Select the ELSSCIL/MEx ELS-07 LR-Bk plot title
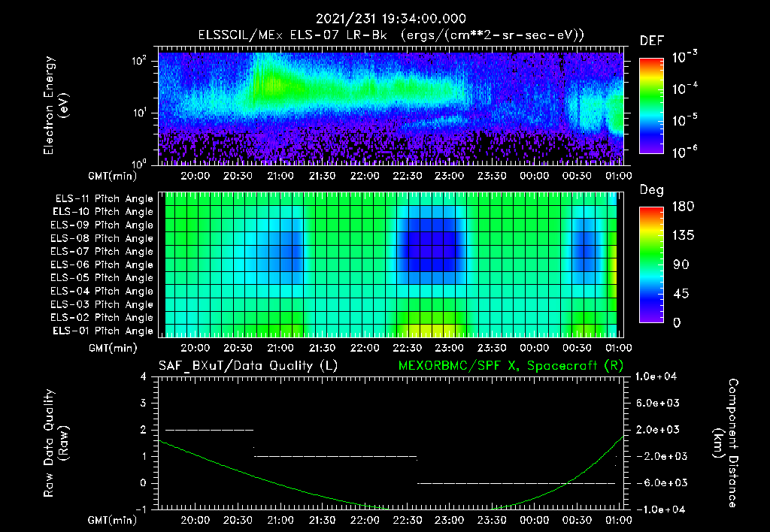This screenshot has width=770, height=532. (x=391, y=35)
